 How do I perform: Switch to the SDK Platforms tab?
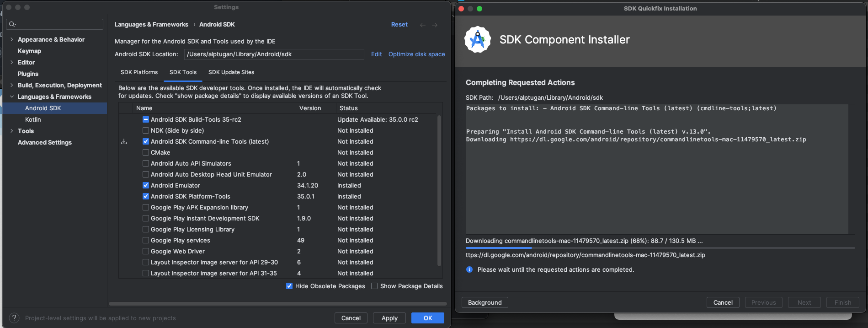coord(139,72)
